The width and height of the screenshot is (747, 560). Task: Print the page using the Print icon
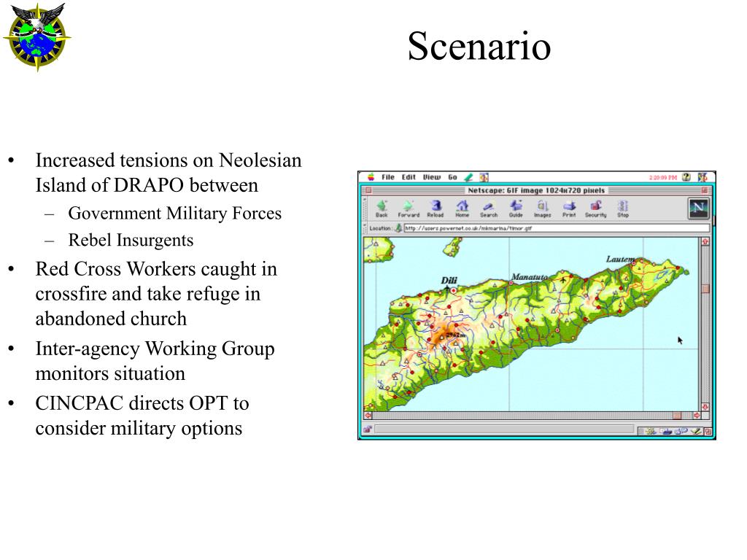[x=569, y=206]
